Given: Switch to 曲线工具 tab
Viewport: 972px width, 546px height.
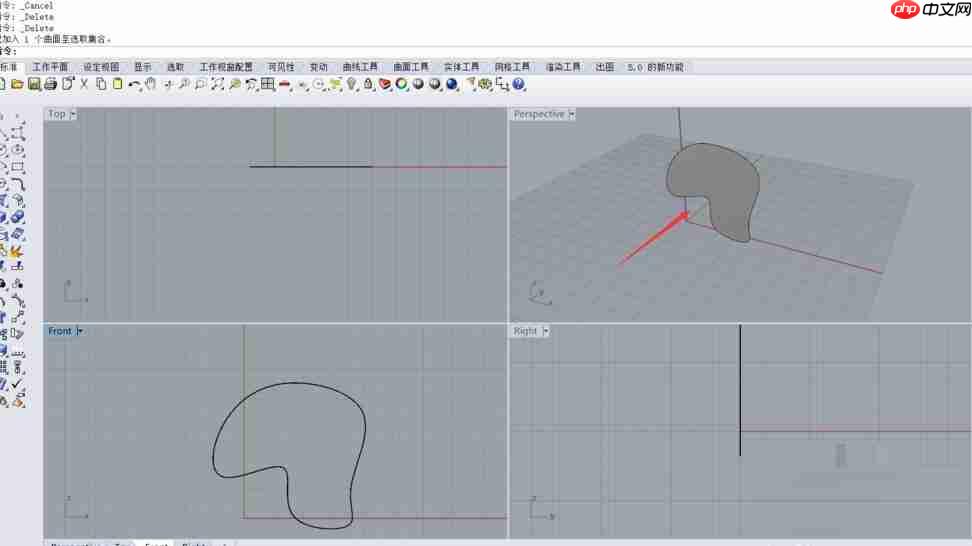Looking at the screenshot, I should click(x=360, y=67).
